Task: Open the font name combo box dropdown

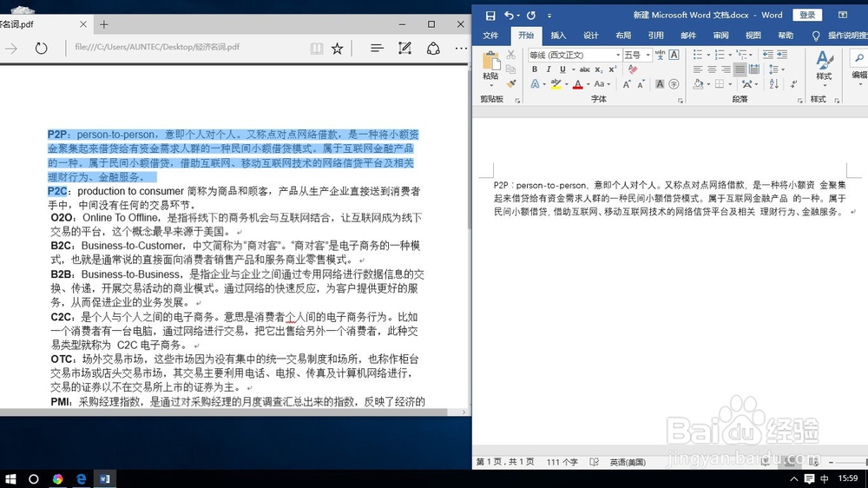Action: tap(618, 55)
